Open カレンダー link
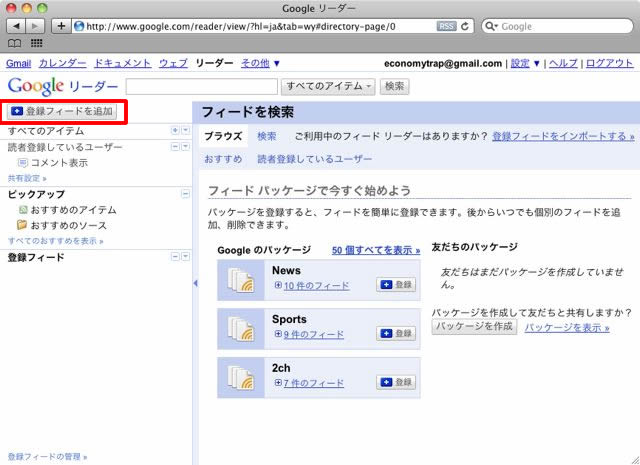 tap(62, 63)
